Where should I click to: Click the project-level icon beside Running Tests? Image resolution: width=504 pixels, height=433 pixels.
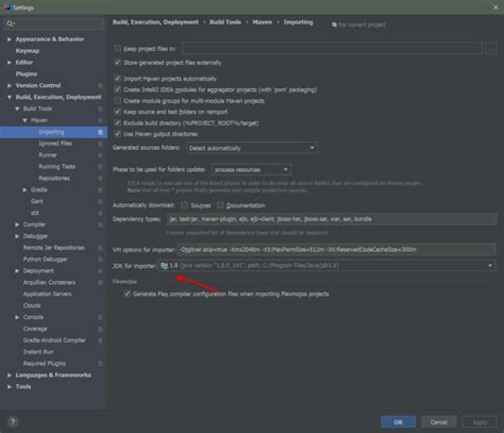click(100, 167)
